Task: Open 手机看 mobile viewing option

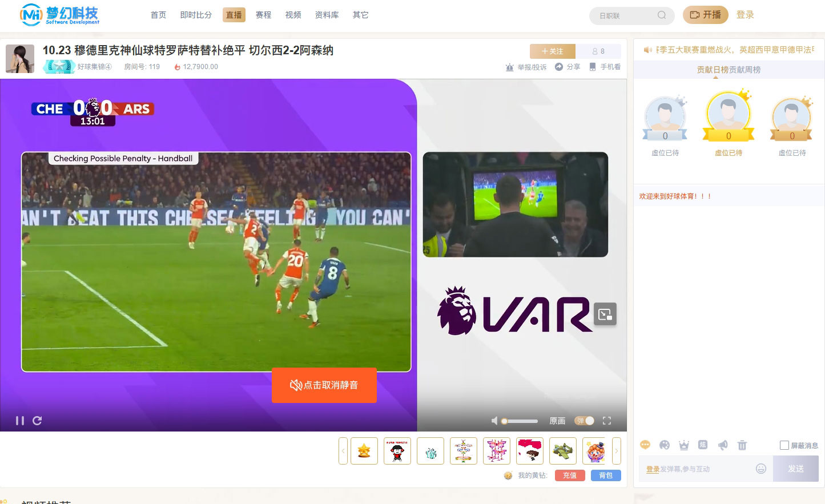Action: click(605, 67)
